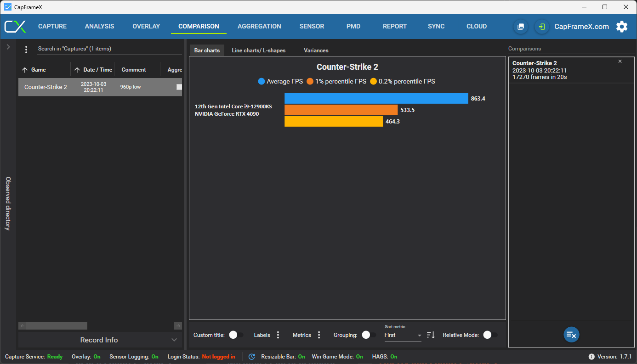Expand the Observed directory sidebar chevron

coord(8,47)
